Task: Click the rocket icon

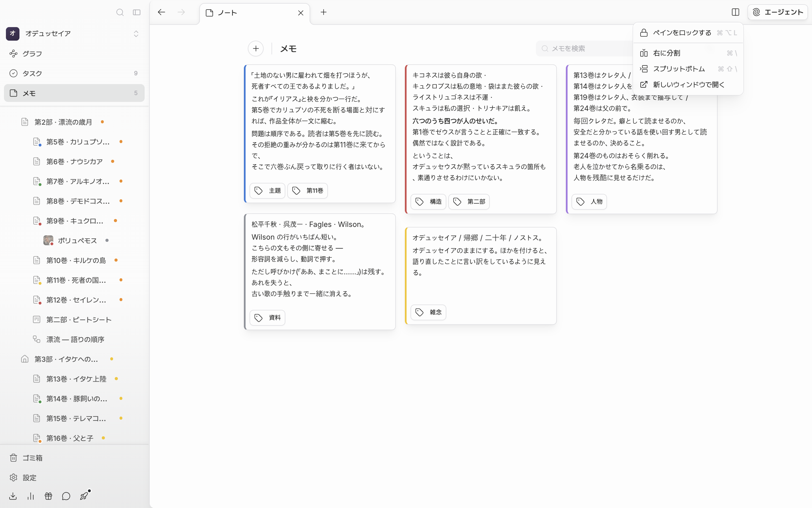Action: pyautogui.click(x=84, y=496)
